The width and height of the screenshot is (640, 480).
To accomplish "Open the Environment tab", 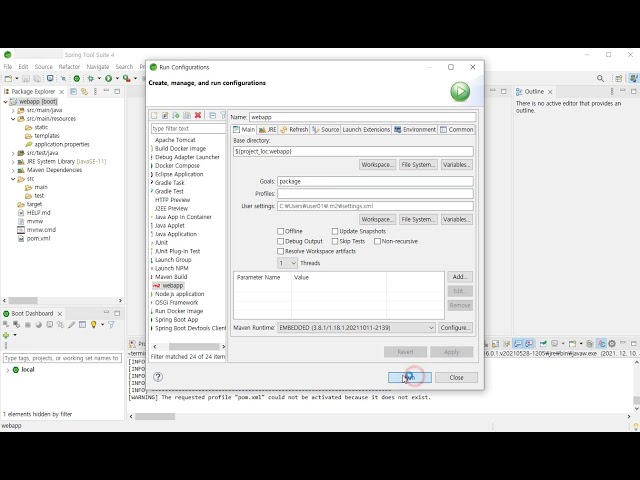I will (x=415, y=129).
